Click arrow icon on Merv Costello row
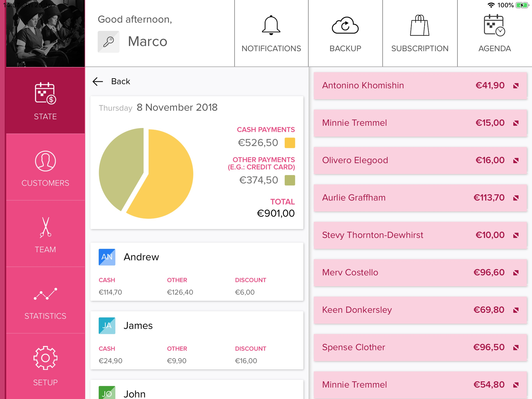 [x=516, y=273]
